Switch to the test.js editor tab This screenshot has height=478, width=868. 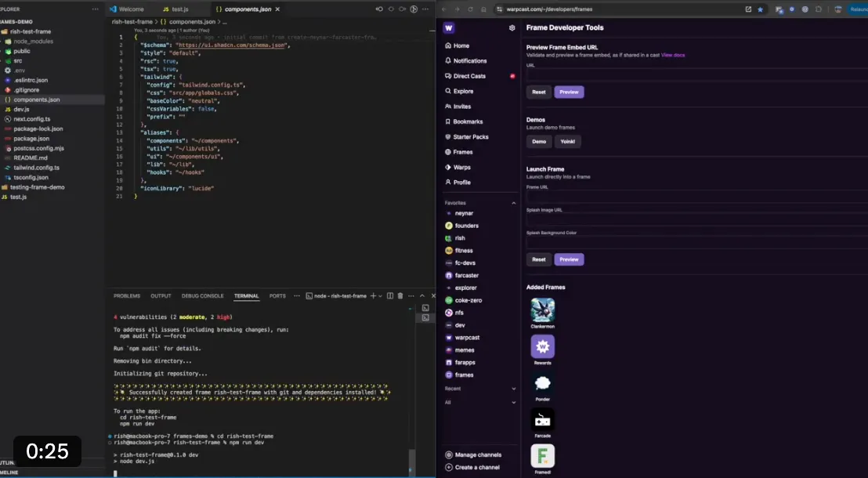coord(176,9)
